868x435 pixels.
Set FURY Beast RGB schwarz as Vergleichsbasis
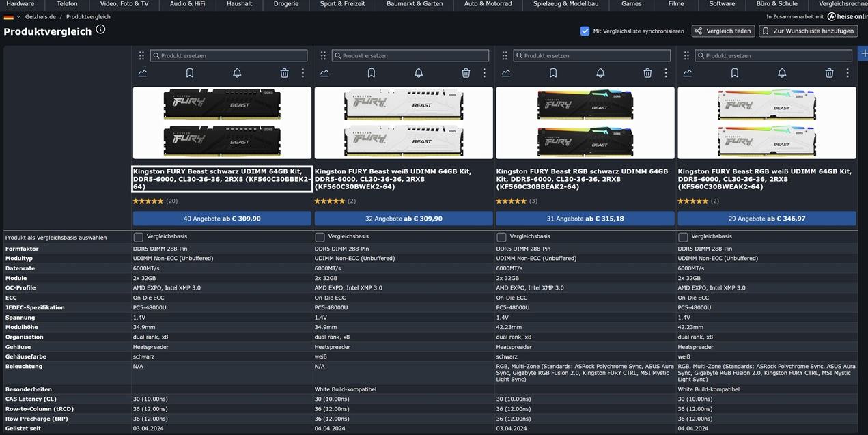click(x=502, y=237)
